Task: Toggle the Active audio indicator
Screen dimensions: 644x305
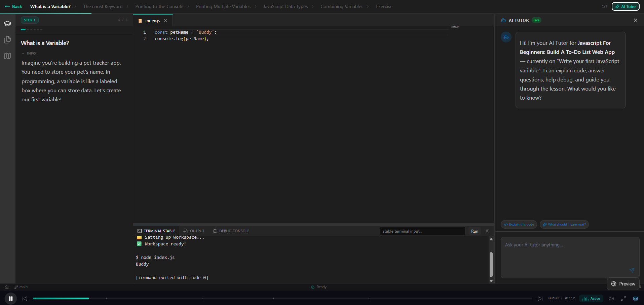Action: [591, 299]
